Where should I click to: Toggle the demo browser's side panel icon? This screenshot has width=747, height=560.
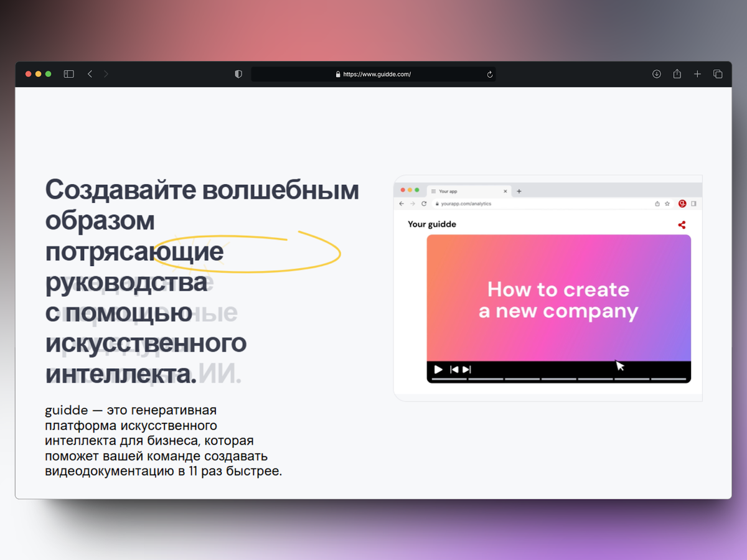[x=693, y=203]
